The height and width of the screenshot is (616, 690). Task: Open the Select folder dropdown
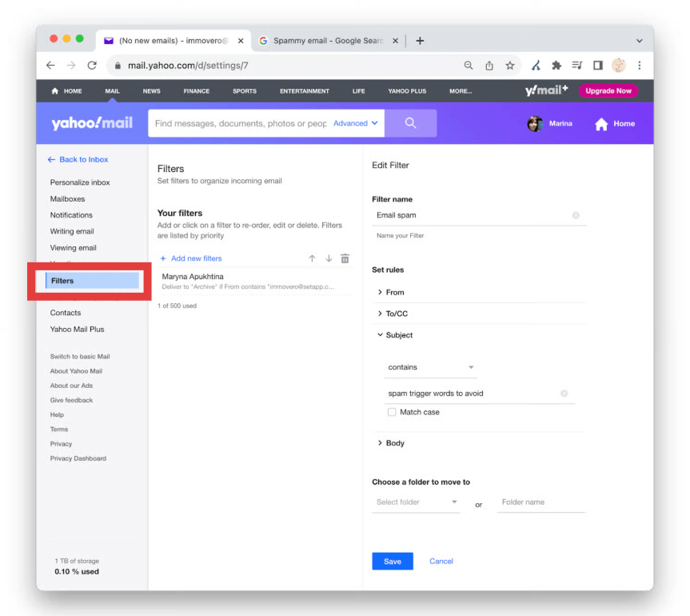click(416, 502)
